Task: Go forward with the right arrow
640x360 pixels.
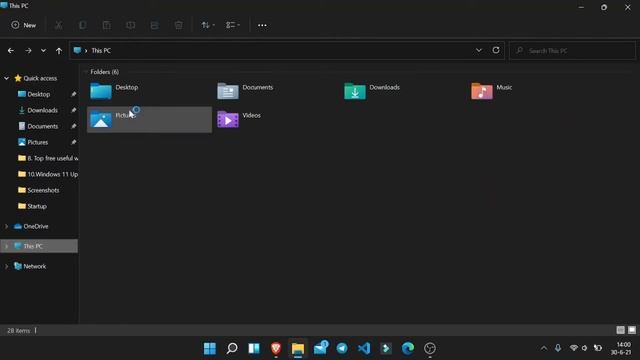Action: pyautogui.click(x=28, y=51)
